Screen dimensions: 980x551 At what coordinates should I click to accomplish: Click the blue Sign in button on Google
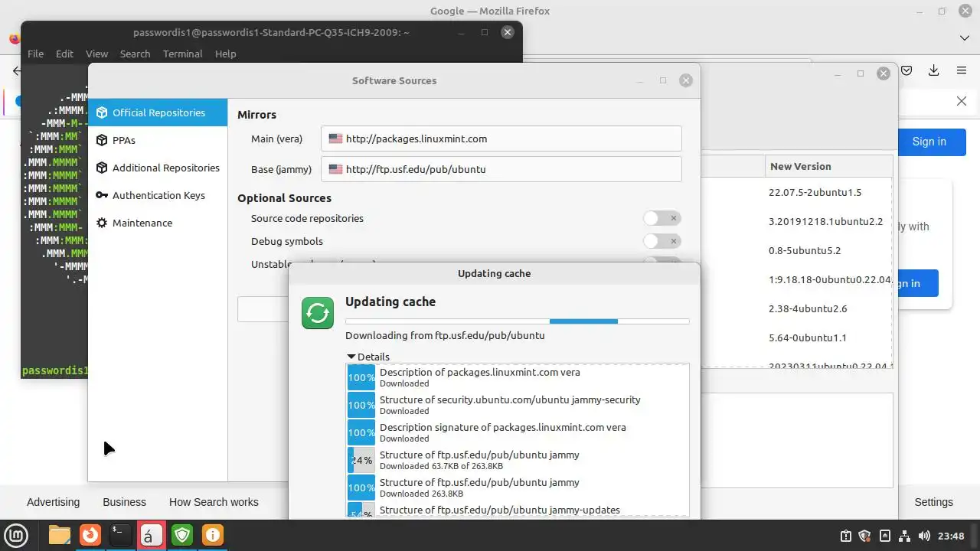pos(929,142)
